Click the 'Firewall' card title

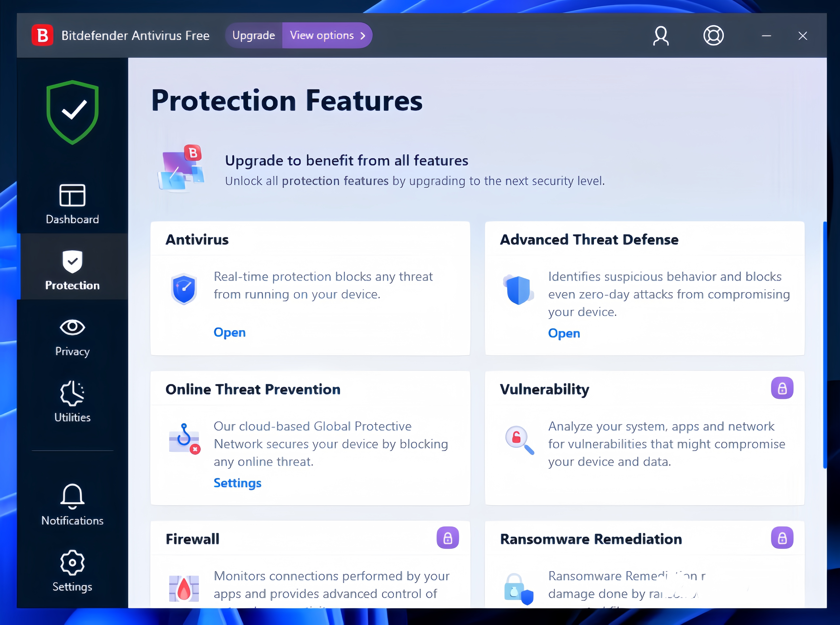point(192,539)
